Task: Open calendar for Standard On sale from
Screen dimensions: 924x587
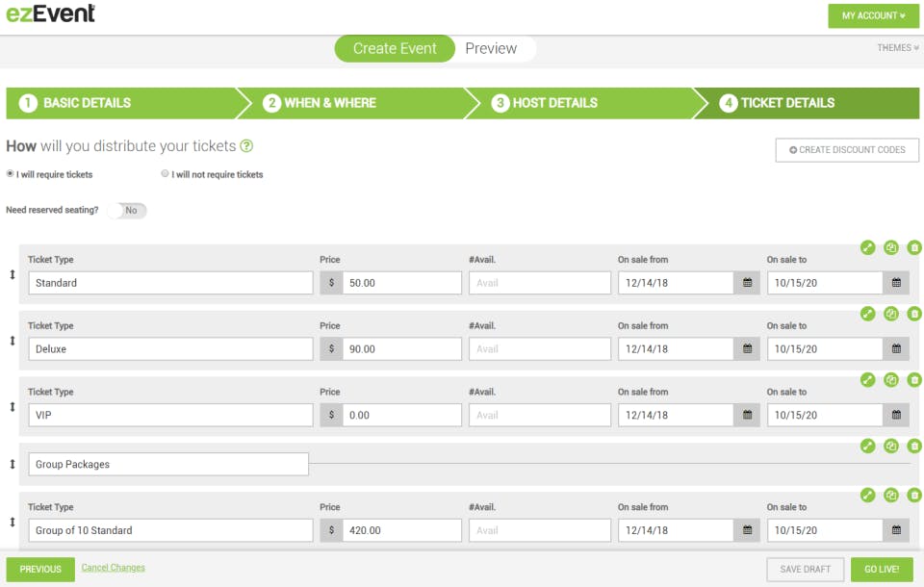Action: tap(747, 283)
